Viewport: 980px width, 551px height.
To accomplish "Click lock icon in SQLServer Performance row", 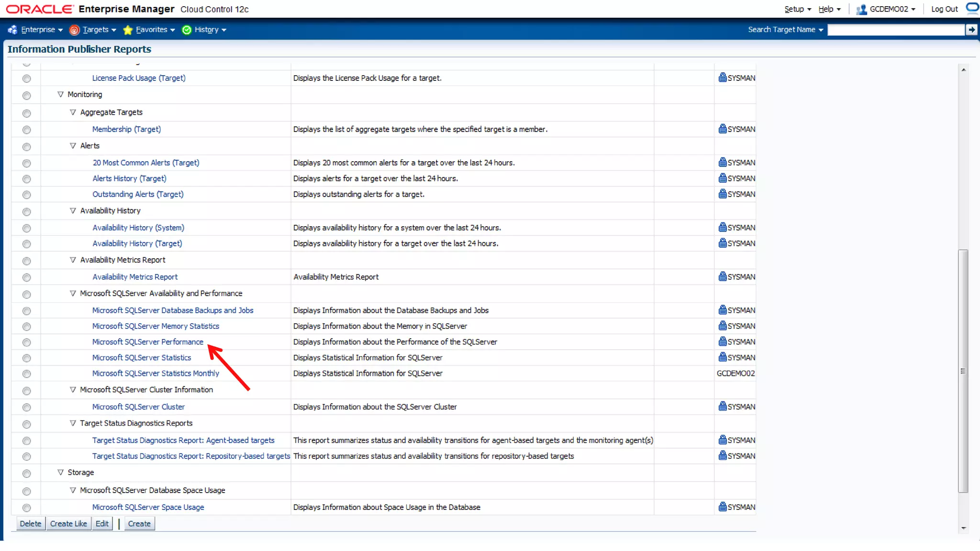I will click(723, 342).
